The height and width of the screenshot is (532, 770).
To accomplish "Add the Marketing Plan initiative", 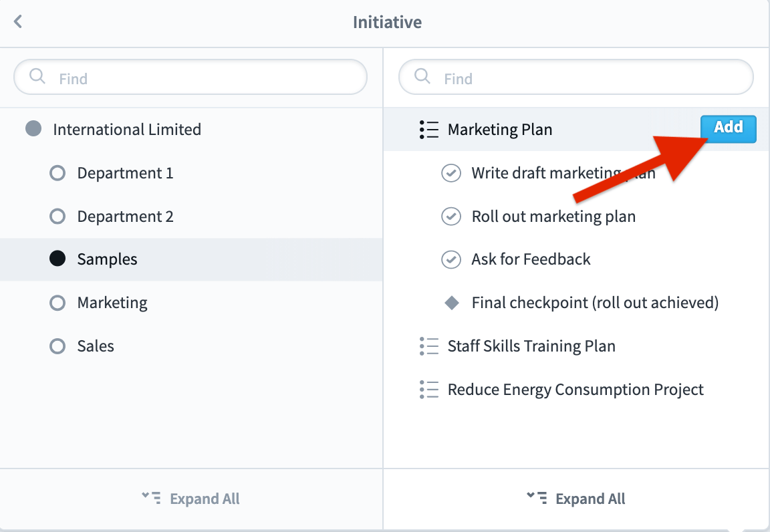I will click(729, 129).
